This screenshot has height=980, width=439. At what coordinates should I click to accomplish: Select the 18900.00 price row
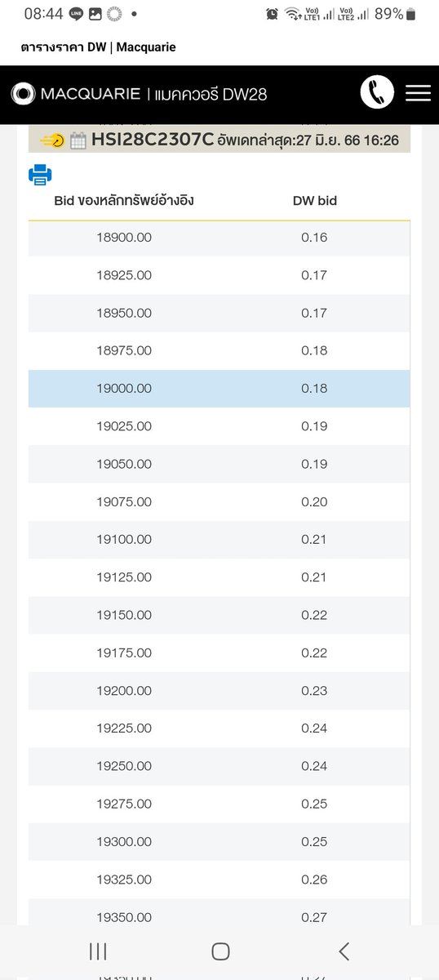[219, 238]
